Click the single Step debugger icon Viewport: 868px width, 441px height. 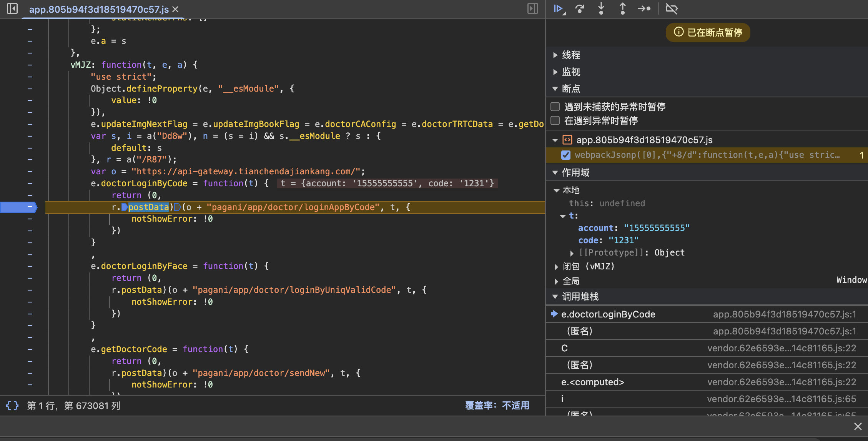pos(644,8)
